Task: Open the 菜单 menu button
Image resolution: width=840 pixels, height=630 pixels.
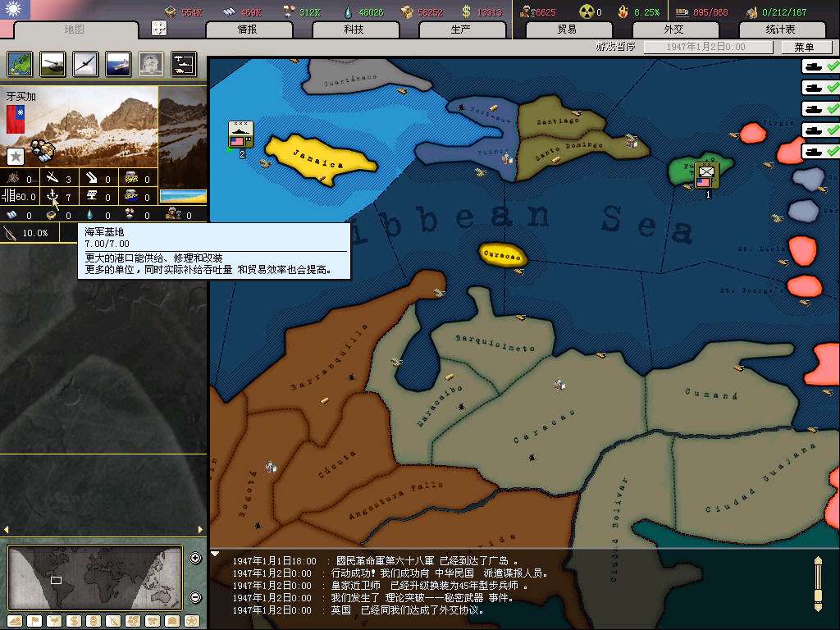Action: click(x=804, y=48)
